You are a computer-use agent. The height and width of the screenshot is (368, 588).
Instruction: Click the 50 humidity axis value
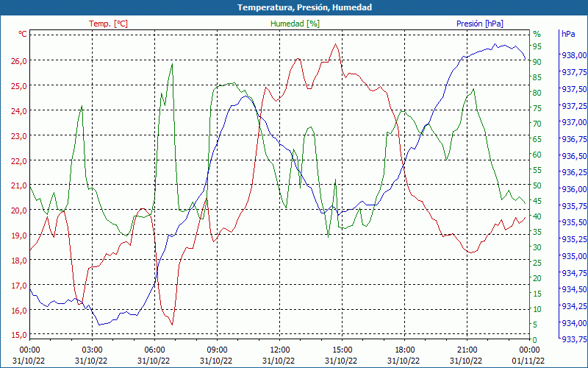click(537, 185)
